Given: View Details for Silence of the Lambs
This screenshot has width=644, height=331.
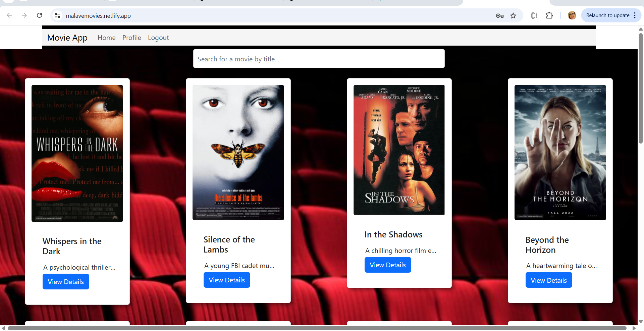Looking at the screenshot, I should 227,280.
